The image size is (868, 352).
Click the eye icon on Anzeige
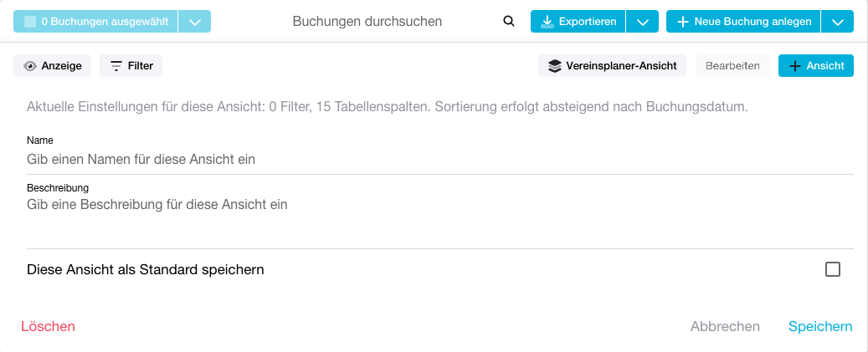point(30,66)
